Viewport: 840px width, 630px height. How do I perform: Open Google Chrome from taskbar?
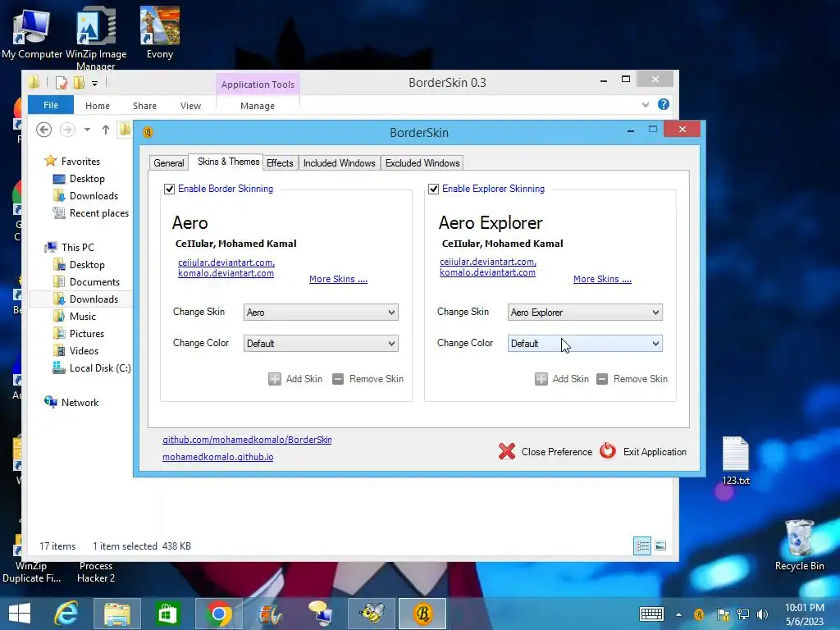pyautogui.click(x=218, y=614)
